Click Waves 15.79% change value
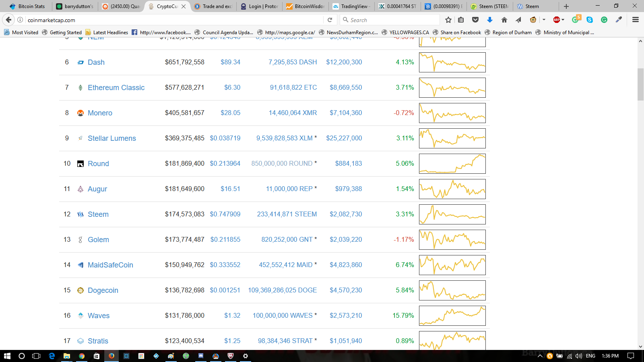The height and width of the screenshot is (362, 644). click(403, 316)
